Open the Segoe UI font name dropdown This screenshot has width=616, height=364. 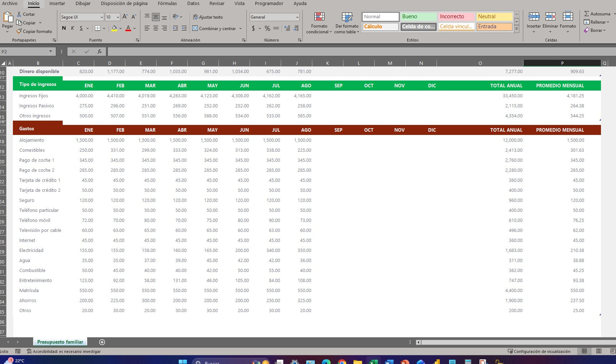[102, 17]
